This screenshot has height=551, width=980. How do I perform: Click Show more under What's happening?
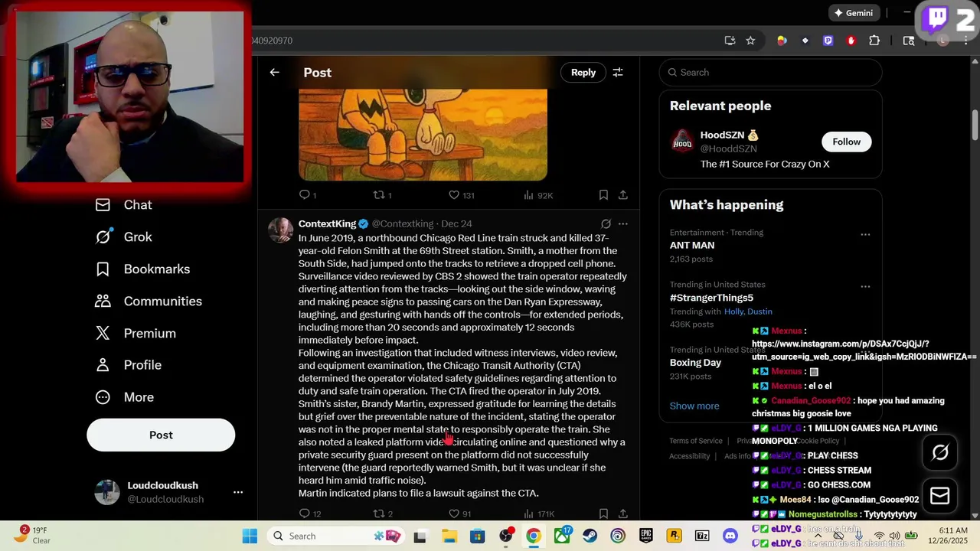click(694, 406)
